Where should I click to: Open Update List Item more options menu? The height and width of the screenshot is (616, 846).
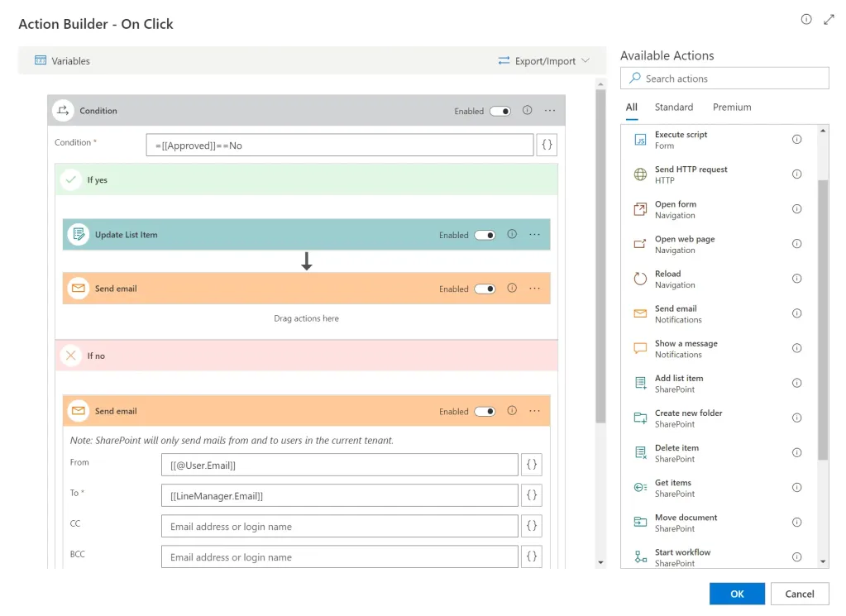coord(534,235)
